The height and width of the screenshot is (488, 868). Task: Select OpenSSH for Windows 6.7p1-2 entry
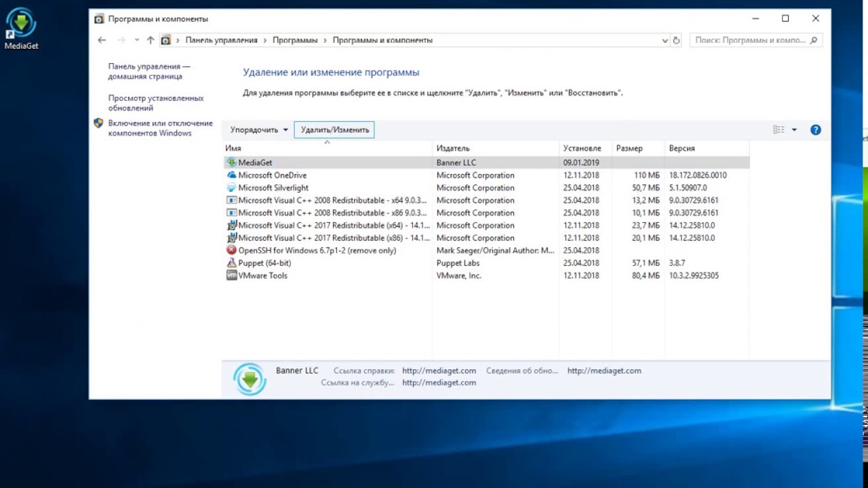coord(317,250)
